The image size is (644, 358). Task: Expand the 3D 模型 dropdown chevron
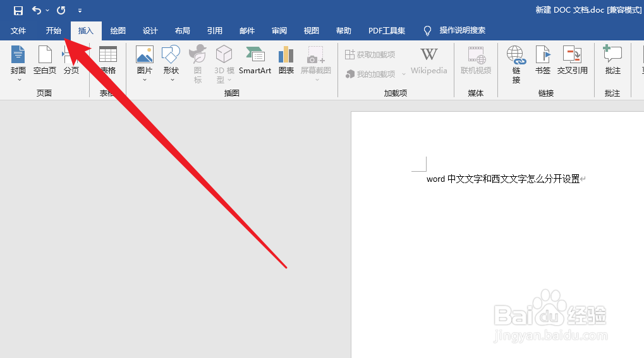[229, 80]
